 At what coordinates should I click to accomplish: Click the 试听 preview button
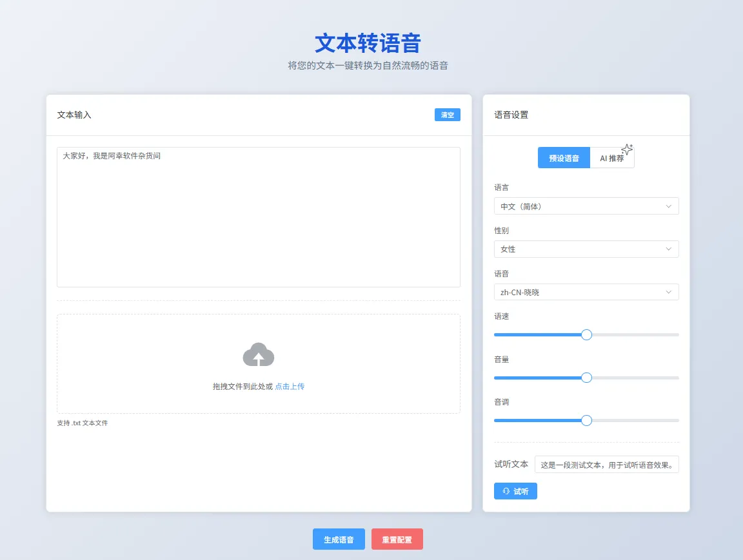515,491
